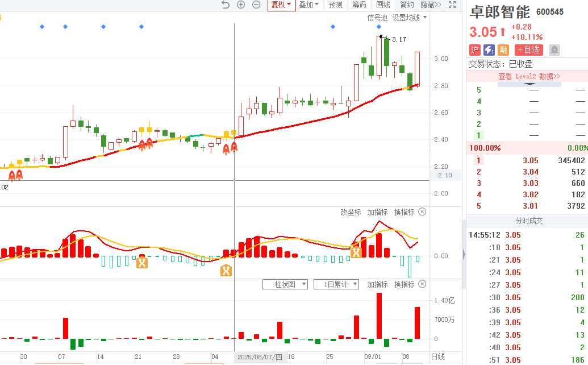Select order book price 3.01

[531, 206]
